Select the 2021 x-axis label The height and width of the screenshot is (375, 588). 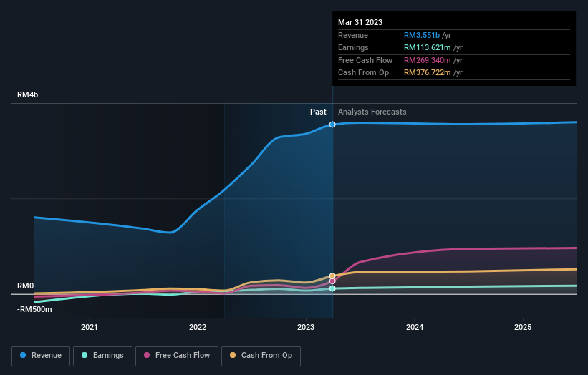point(90,328)
